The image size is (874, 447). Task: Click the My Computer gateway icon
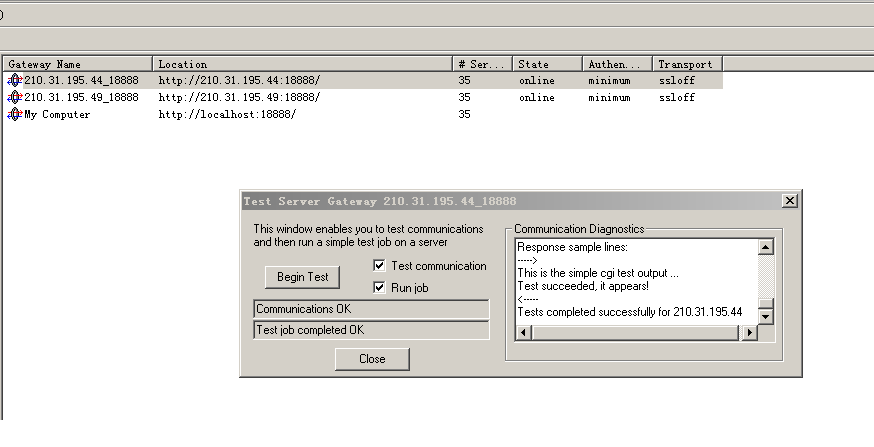coord(14,114)
